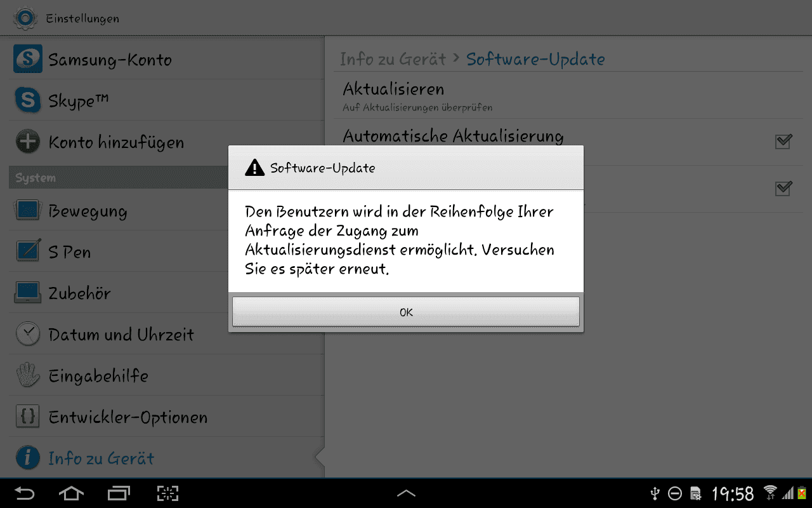The height and width of the screenshot is (508, 812).
Task: Open recent apps from navigation bar
Action: (119, 493)
